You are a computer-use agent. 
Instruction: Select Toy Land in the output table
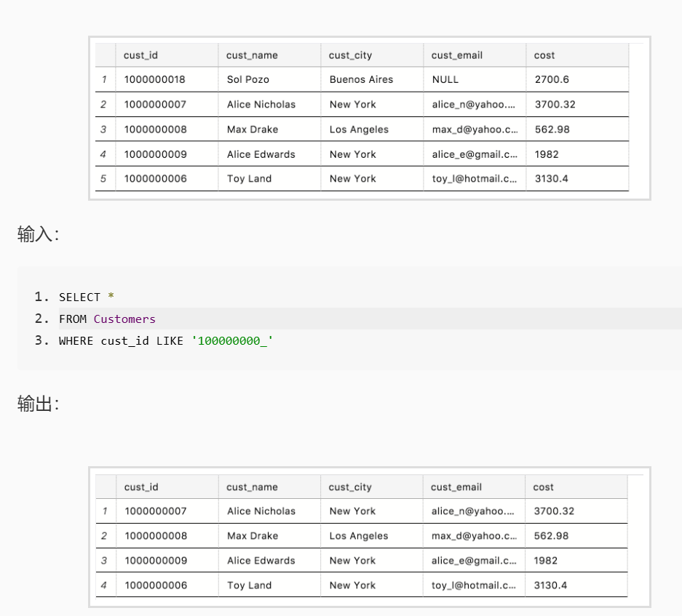[269, 585]
